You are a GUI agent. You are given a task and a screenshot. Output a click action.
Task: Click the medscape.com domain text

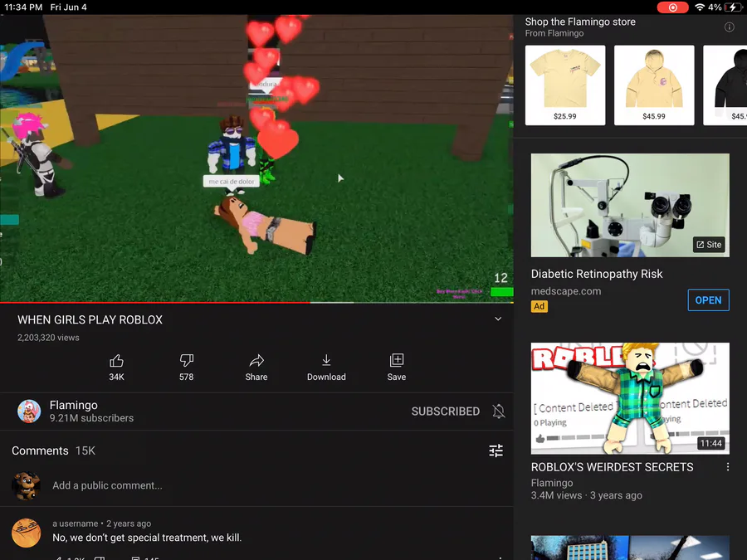(x=566, y=291)
